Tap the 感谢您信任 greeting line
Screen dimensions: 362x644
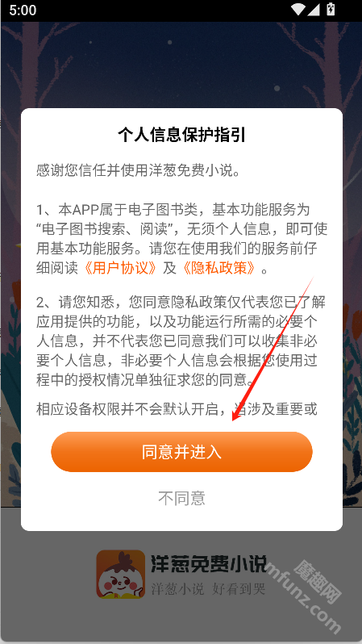(x=138, y=171)
